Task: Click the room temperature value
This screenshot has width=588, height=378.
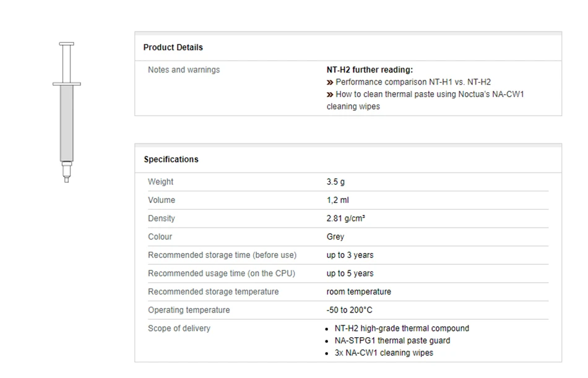Action: (x=358, y=291)
